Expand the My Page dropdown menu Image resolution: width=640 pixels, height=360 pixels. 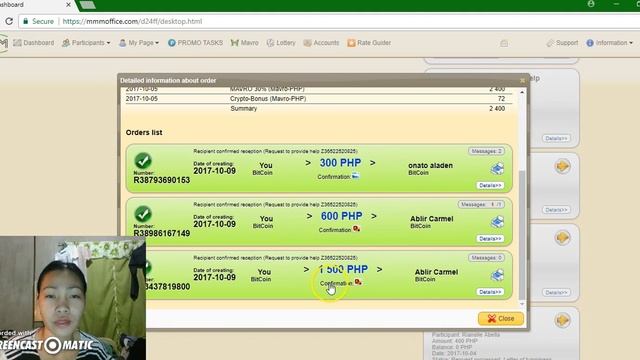[x=139, y=43]
